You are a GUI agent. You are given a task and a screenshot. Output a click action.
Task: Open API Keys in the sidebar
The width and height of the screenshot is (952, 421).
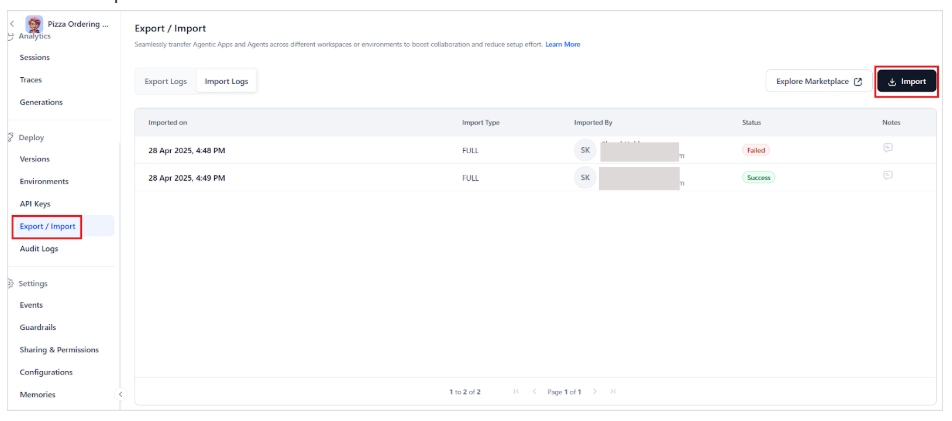35,204
